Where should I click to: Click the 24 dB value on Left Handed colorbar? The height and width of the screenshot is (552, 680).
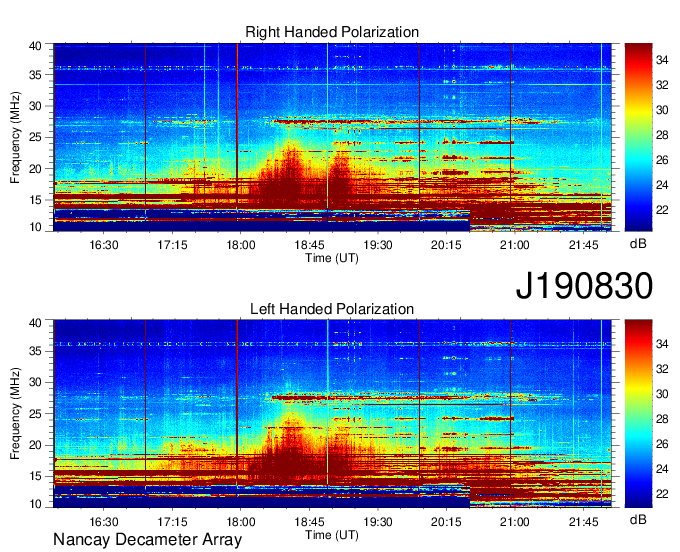(x=662, y=469)
